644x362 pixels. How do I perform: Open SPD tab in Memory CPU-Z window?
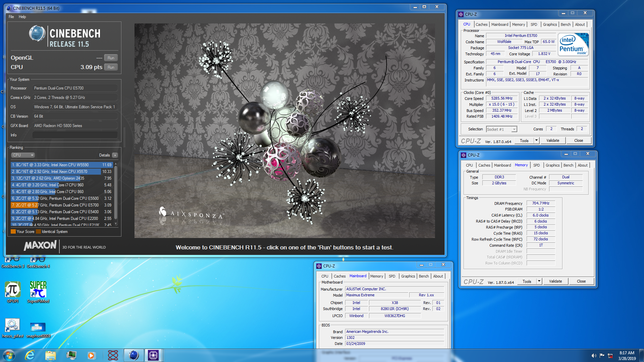[x=537, y=165]
